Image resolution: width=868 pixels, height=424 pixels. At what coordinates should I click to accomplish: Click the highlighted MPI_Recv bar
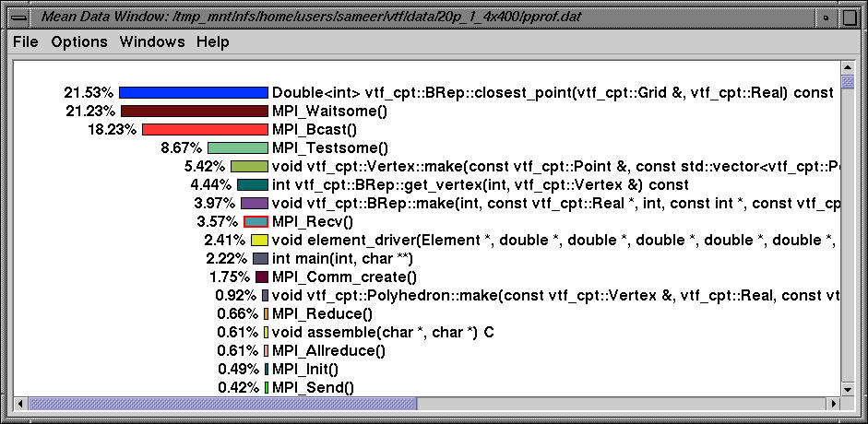(256, 221)
